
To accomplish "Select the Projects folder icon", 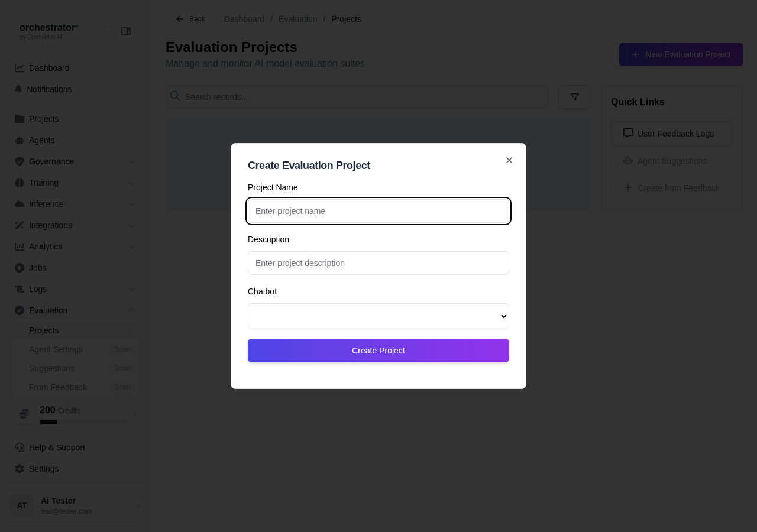I will click(x=20, y=118).
